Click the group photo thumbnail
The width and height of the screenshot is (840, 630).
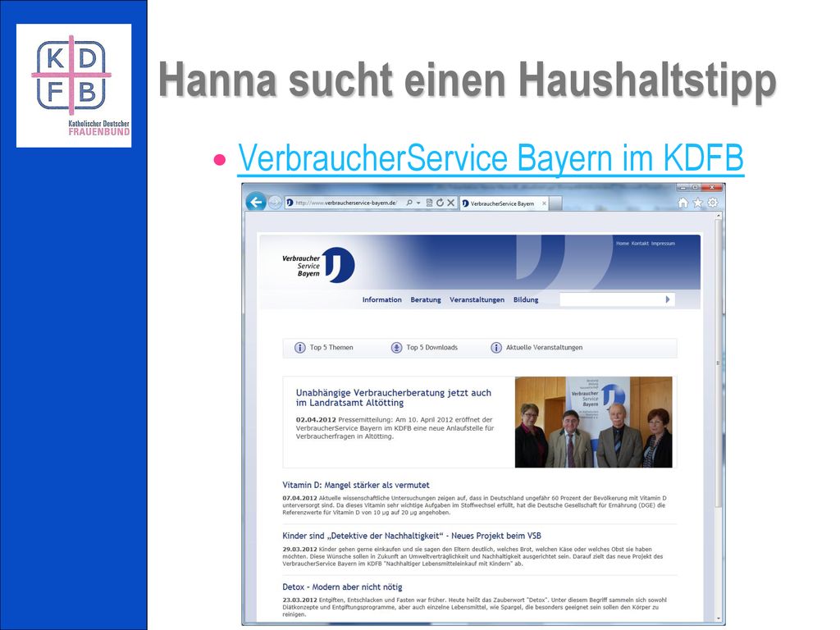pyautogui.click(x=594, y=422)
